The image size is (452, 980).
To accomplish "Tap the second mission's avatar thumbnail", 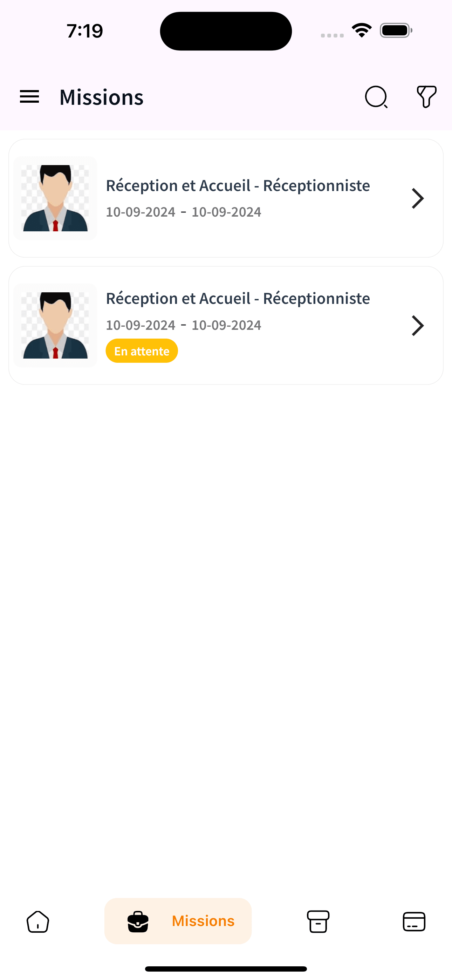I will coord(55,325).
